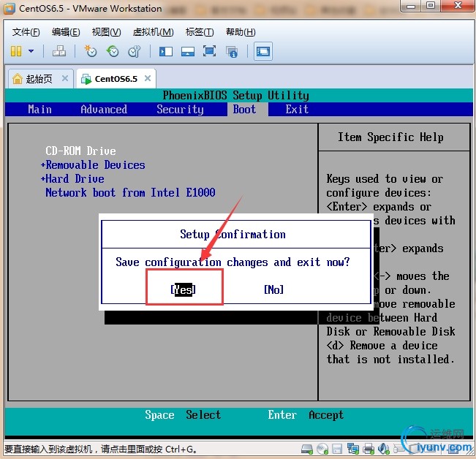Maximize the VMware Workstation window

click(431, 5)
